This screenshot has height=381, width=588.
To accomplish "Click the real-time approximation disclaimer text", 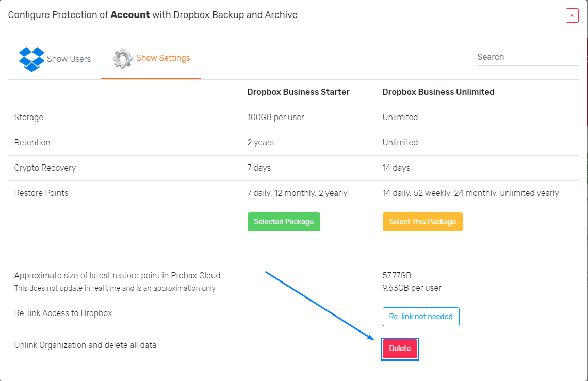I will 115,288.
